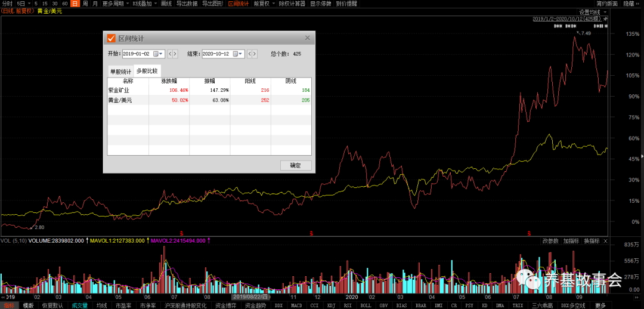Viewport: 644px width, 309px height.
Task: Select the 指标 bottom tab
Action: pyautogui.click(x=9, y=305)
